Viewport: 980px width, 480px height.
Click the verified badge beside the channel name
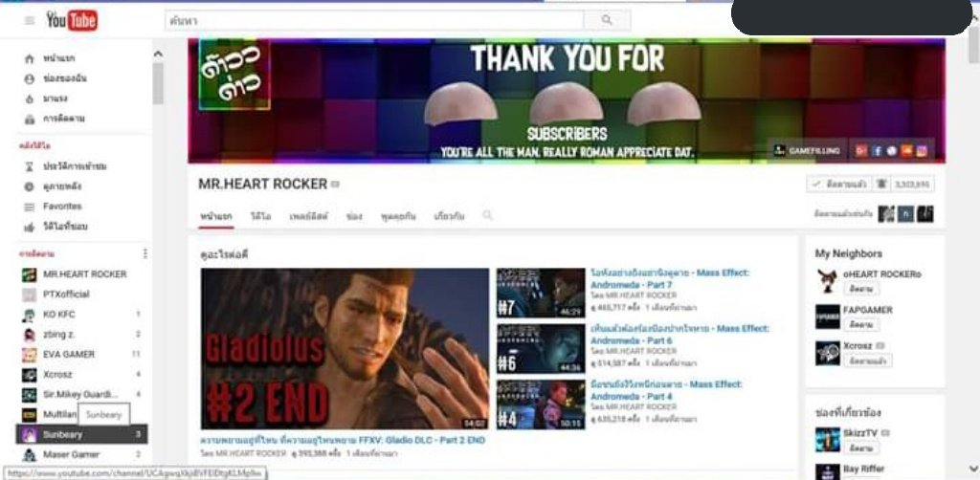(336, 185)
